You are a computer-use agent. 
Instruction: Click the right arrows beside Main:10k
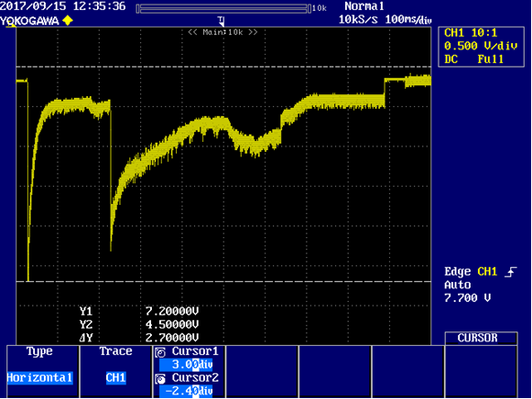click(253, 32)
